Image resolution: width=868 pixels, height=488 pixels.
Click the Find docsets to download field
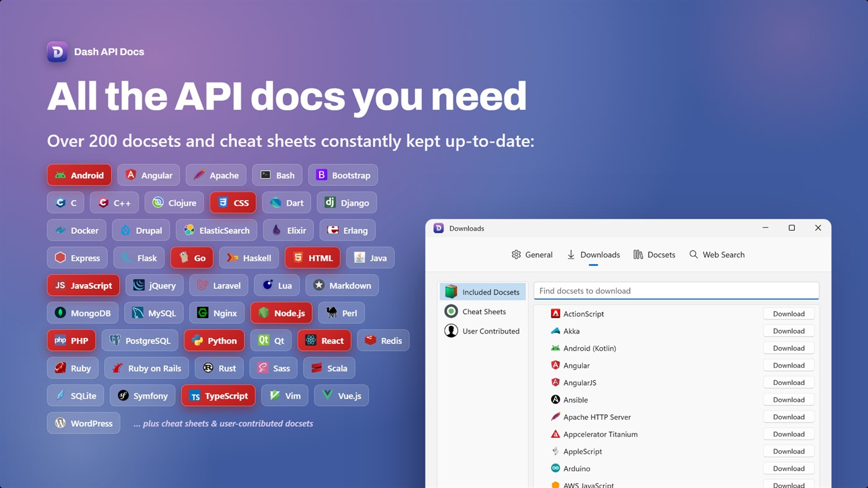[x=676, y=291]
